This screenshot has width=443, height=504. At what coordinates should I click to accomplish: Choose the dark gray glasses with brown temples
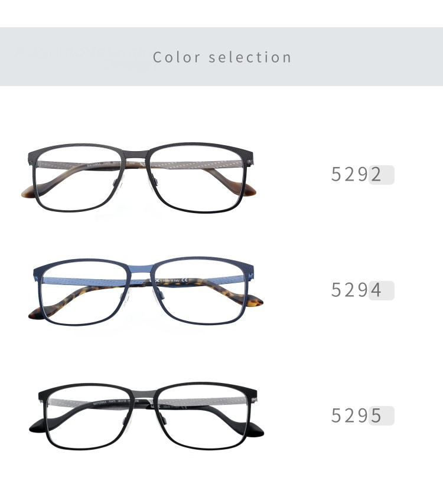(x=139, y=178)
